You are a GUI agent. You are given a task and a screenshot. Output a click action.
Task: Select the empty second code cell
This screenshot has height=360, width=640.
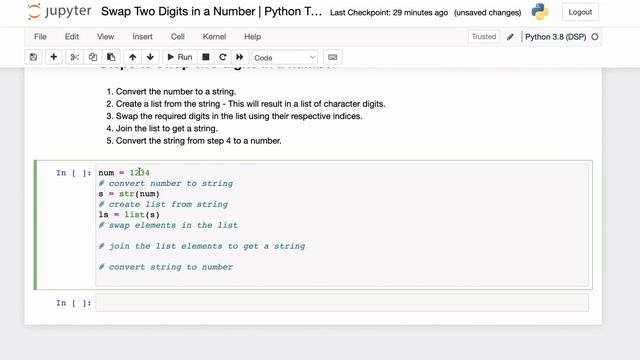click(x=342, y=303)
